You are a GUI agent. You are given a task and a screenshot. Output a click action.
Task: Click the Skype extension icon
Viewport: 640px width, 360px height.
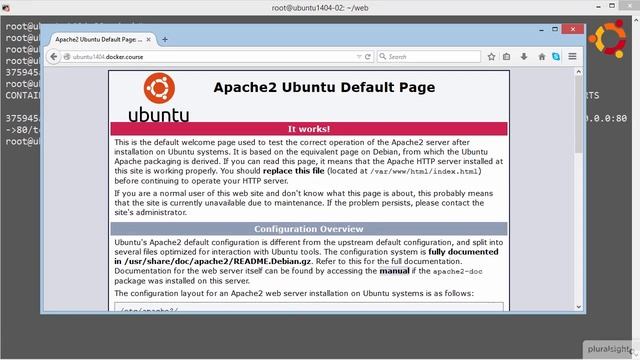[x=556, y=57]
